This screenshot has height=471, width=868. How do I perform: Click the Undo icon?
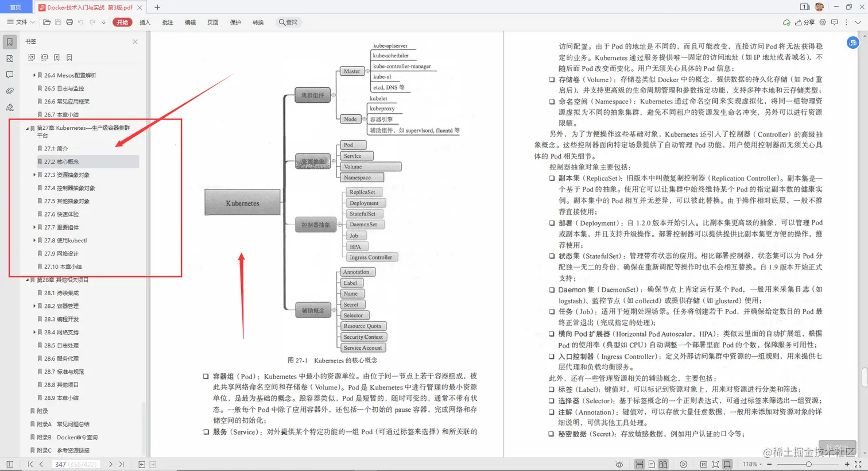coord(80,22)
